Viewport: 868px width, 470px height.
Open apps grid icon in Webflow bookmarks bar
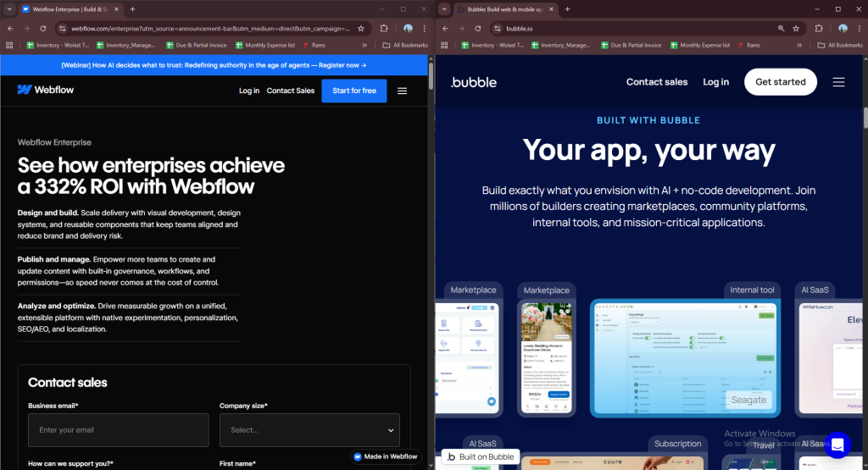9,46
